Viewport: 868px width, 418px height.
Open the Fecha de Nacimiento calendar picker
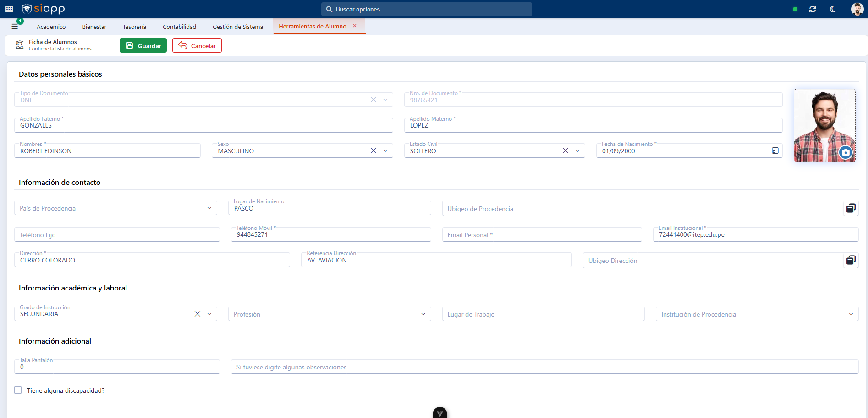[x=775, y=150]
